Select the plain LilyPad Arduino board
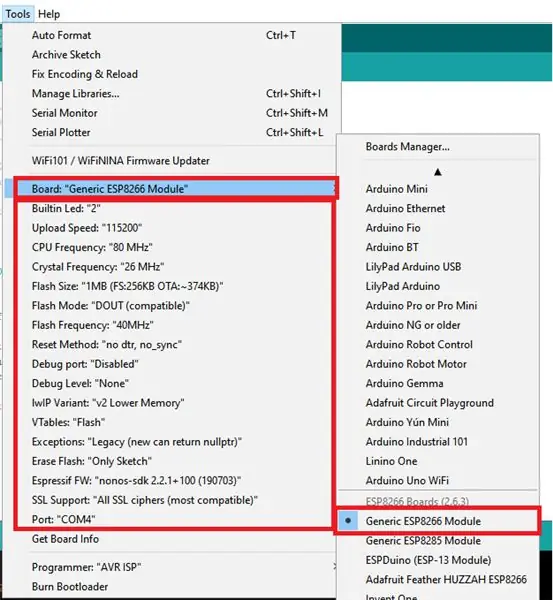Screen dimensions: 553x600 pyautogui.click(x=438, y=286)
